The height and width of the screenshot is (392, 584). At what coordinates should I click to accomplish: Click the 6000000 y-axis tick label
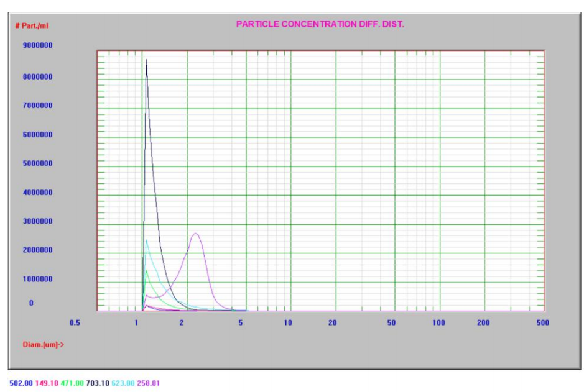click(x=37, y=135)
